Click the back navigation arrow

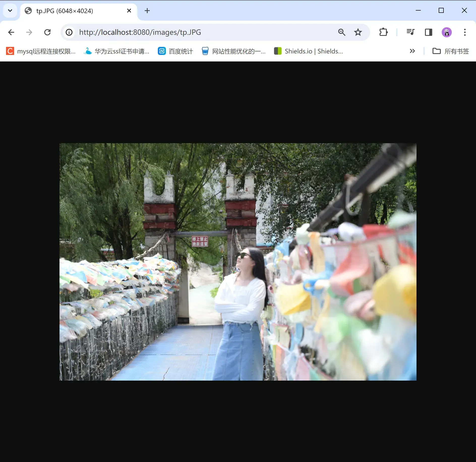11,32
